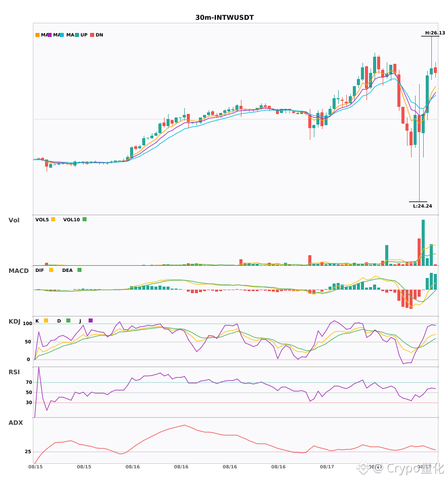Viewport: 448px width, 481px height.
Task: Select the Vol panel label
Action: click(x=14, y=220)
